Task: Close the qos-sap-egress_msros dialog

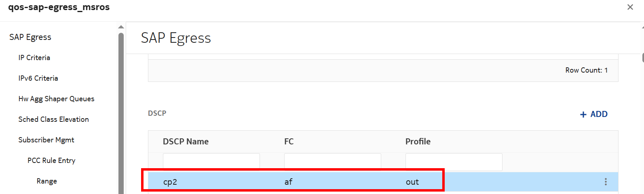Action: 630,7
